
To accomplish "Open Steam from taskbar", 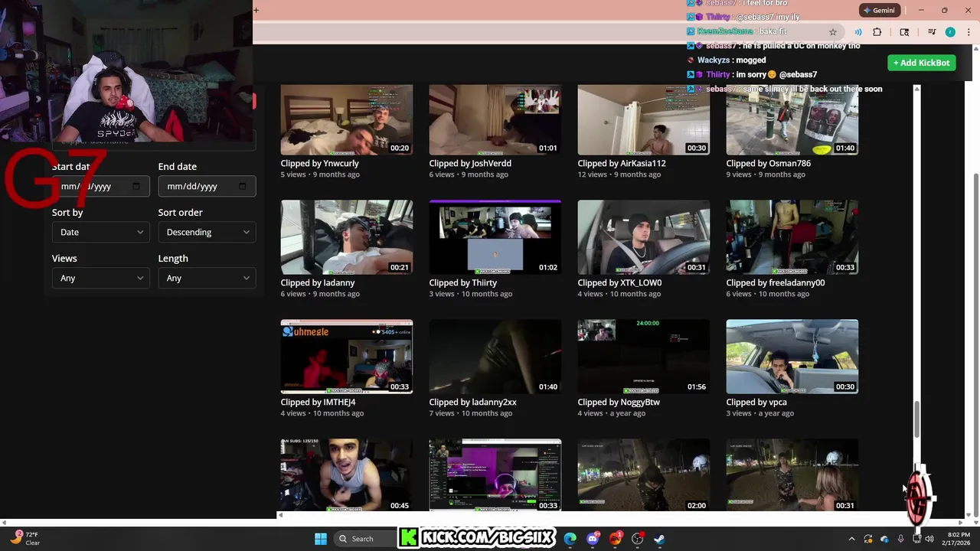I will tap(659, 539).
